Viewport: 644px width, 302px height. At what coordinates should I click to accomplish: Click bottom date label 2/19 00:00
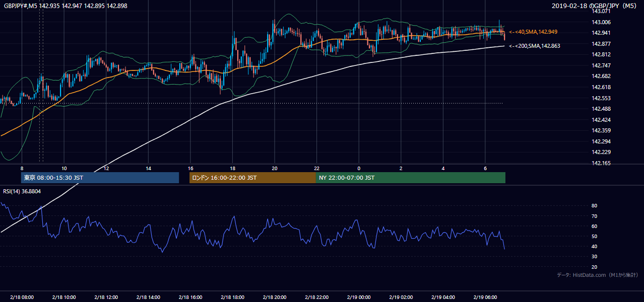pyautogui.click(x=359, y=297)
